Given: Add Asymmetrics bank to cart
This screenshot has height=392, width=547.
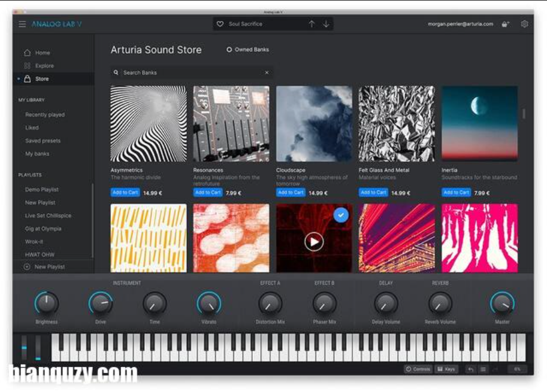Looking at the screenshot, I should point(125,192).
